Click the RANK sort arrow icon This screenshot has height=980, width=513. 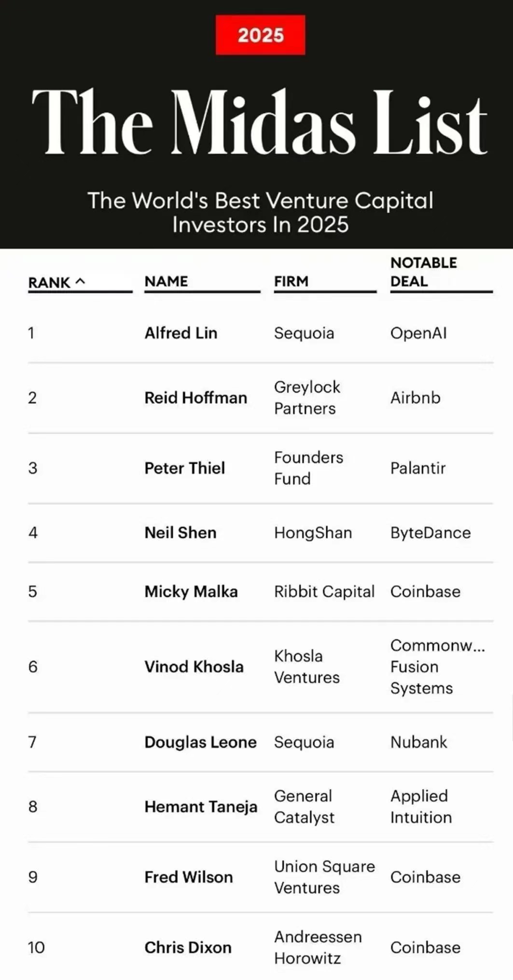point(81,281)
